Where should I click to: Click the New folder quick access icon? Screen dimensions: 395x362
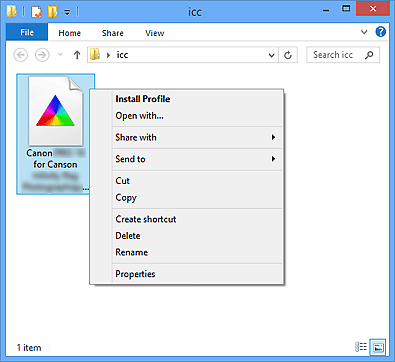(53, 12)
